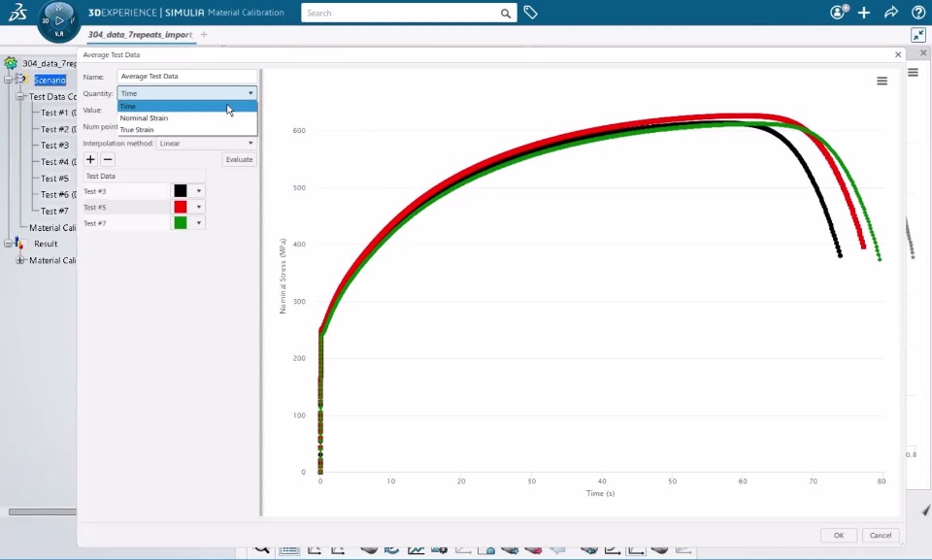Click the black color swatch for Test #3

click(181, 191)
